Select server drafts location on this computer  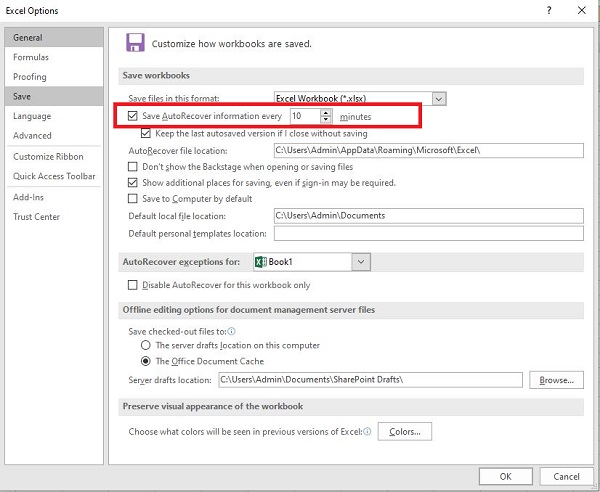coord(145,345)
